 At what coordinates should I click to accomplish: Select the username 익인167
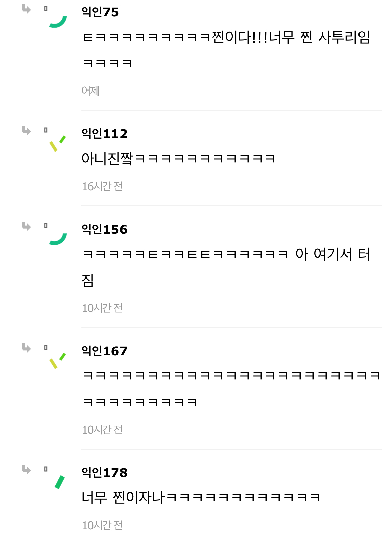click(105, 351)
